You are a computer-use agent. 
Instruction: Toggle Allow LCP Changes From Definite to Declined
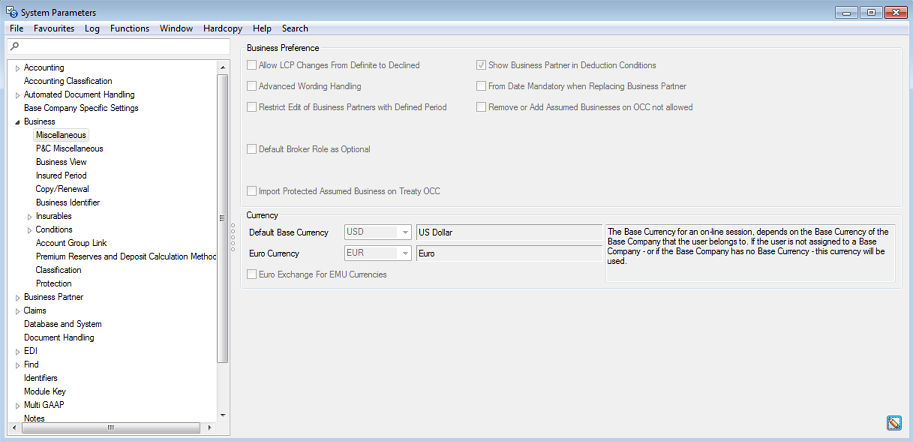point(252,65)
